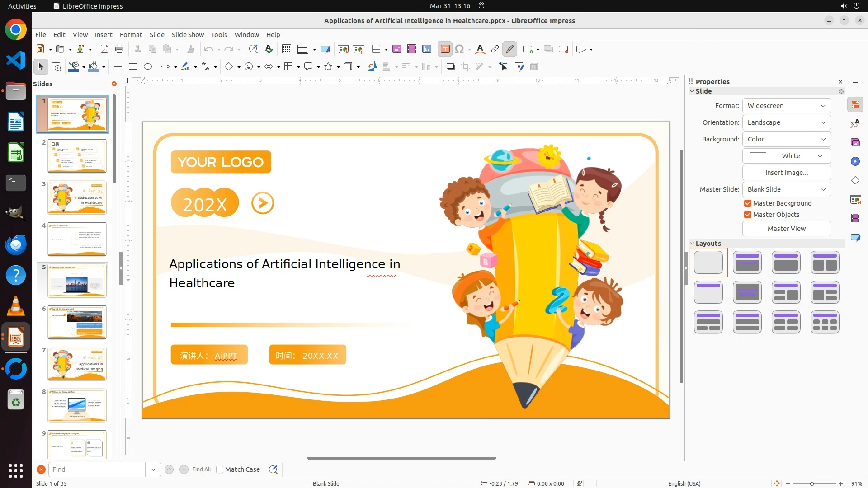Click the Insert Table icon
868x488 pixels.
point(376,49)
